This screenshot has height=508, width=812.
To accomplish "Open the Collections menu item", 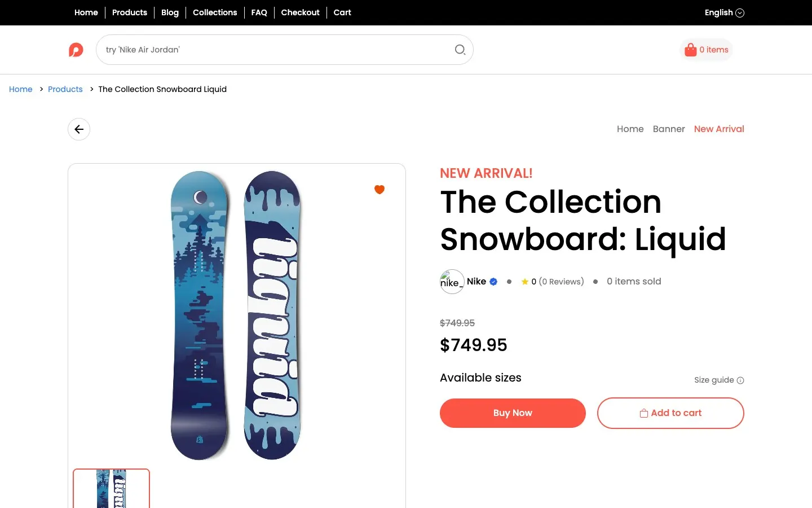I will click(x=215, y=12).
